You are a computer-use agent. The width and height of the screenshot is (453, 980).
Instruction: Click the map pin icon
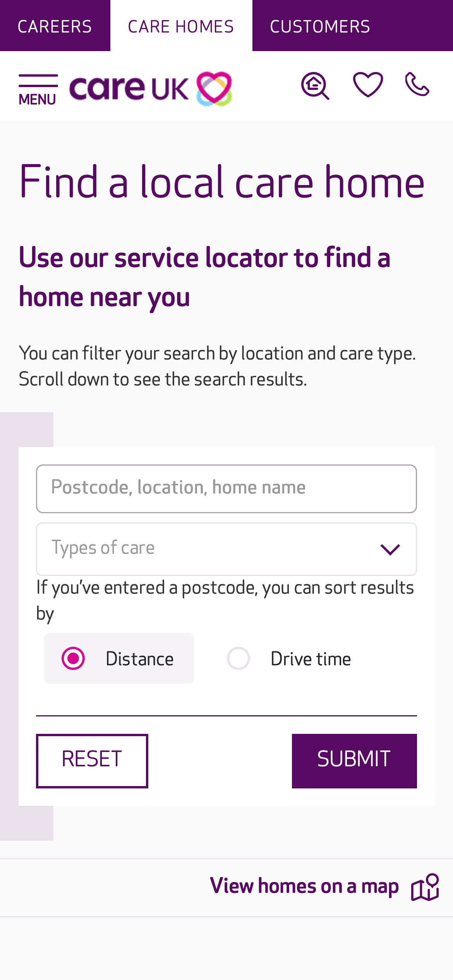(425, 887)
